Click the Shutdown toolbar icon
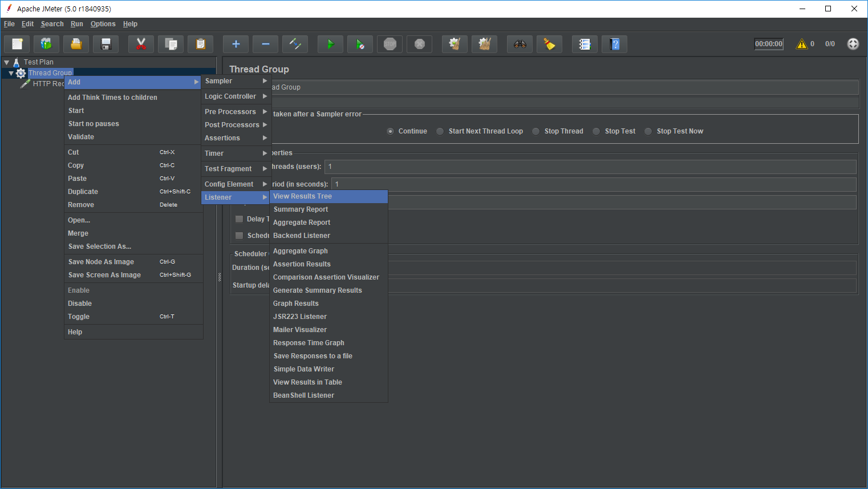This screenshot has width=868, height=489. point(420,44)
